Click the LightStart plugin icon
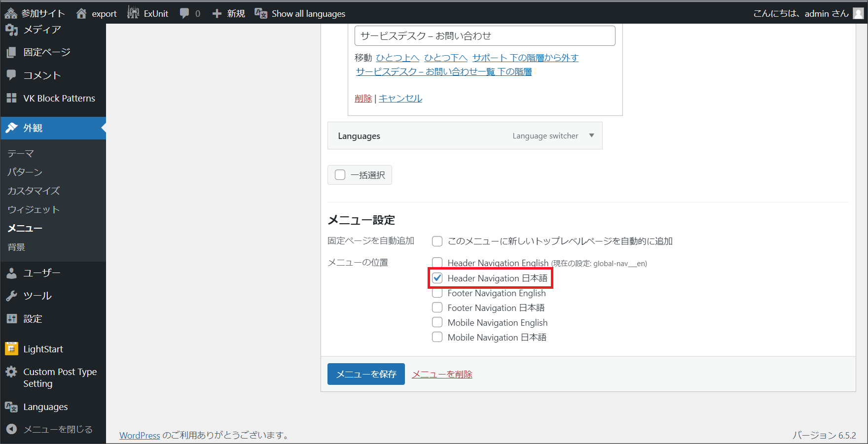 (x=11, y=348)
